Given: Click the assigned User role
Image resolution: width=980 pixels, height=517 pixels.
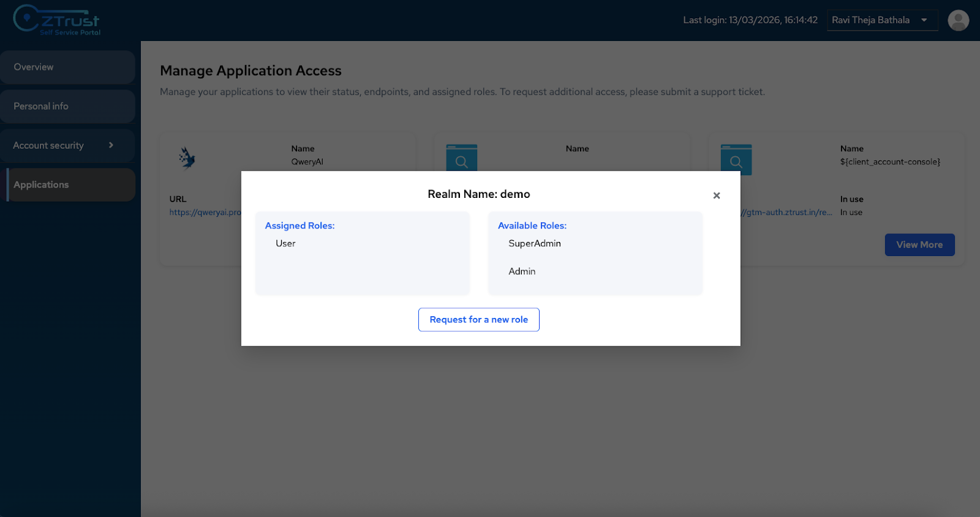Looking at the screenshot, I should point(285,244).
